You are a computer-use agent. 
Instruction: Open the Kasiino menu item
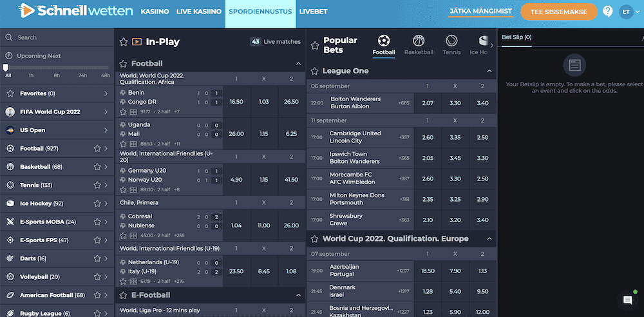155,12
